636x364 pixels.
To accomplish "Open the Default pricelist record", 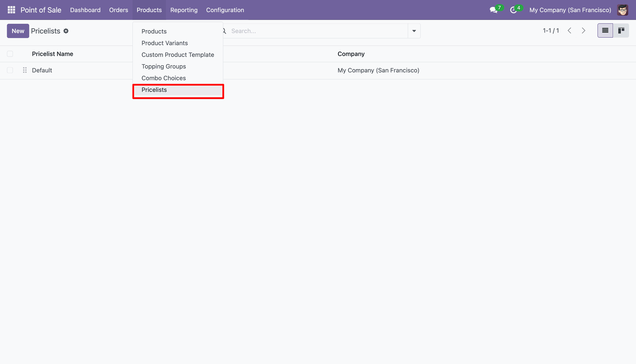I will (x=42, y=70).
